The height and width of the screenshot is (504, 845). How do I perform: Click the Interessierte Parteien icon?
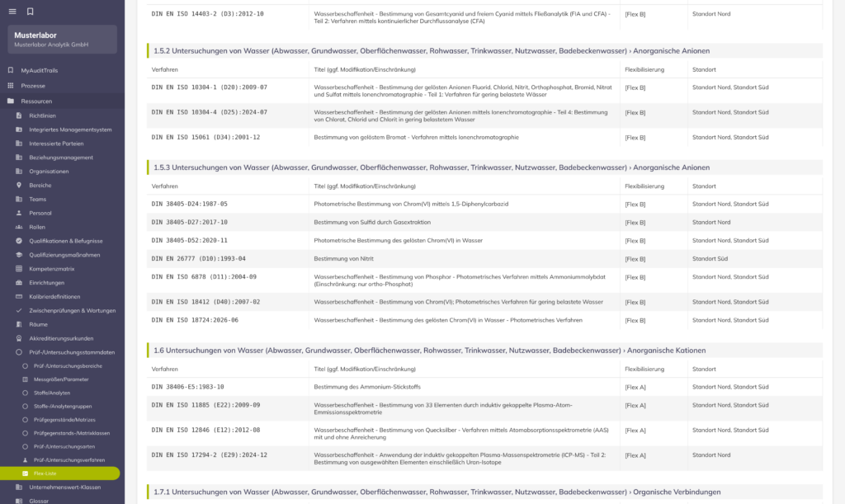pos(19,144)
